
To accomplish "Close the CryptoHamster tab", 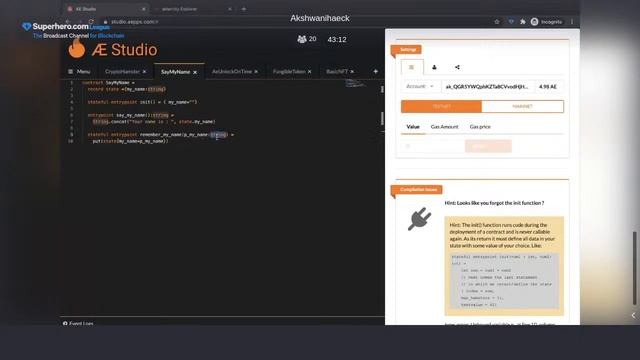I will click(x=144, y=72).
